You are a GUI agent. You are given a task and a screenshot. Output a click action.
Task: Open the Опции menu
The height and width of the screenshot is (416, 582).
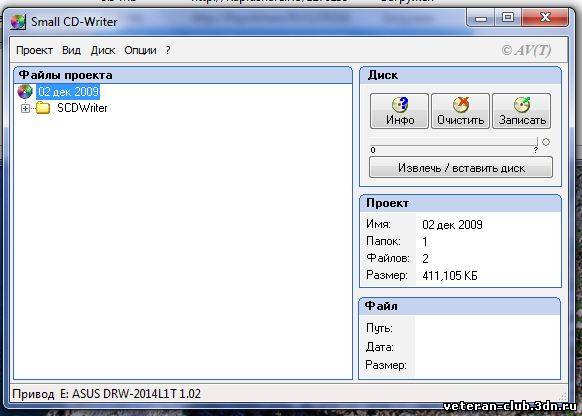(x=140, y=50)
